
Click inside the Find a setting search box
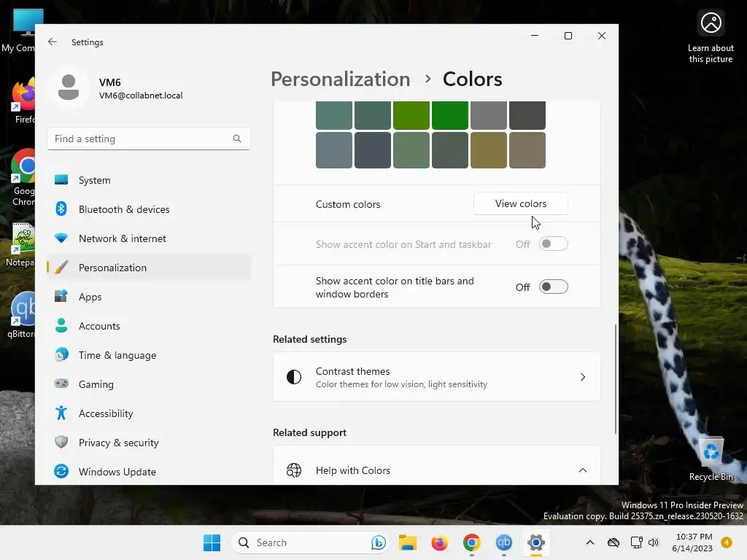click(x=149, y=139)
